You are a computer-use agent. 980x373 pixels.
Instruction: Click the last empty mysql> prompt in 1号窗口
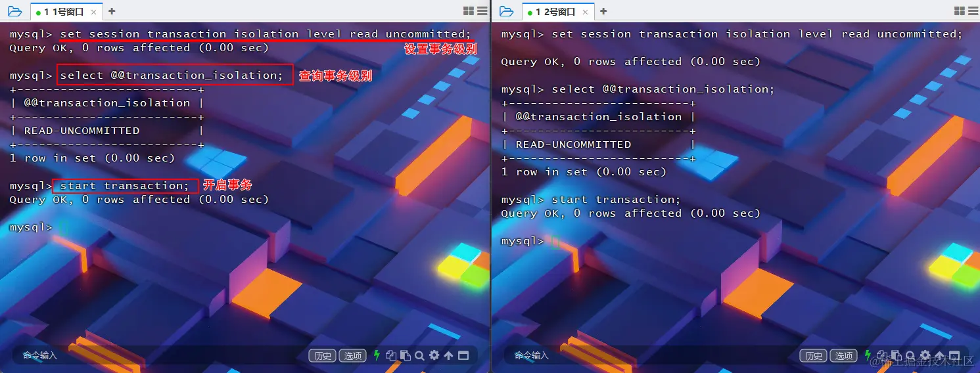(31, 227)
